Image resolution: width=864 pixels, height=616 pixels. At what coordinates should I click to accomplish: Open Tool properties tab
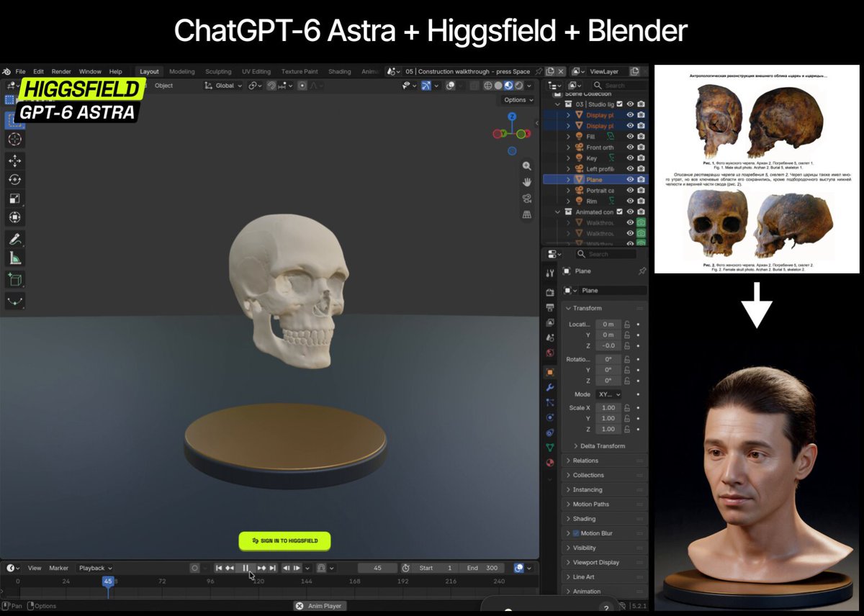click(x=550, y=273)
